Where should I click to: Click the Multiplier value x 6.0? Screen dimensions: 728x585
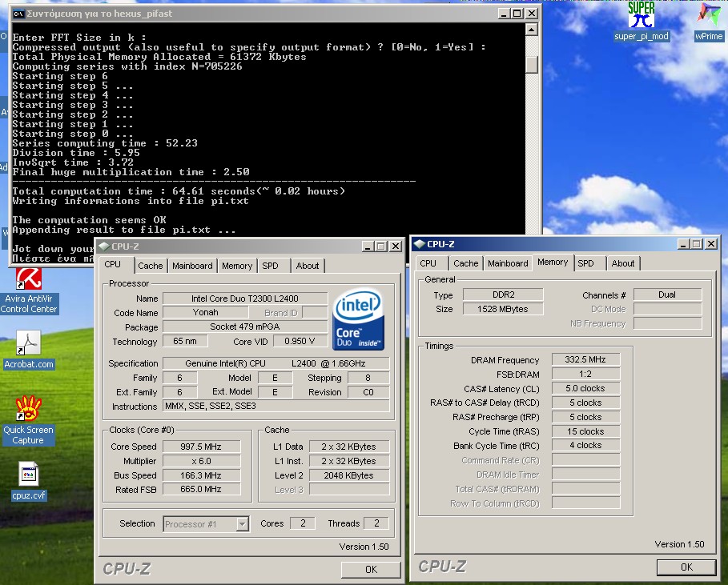(x=201, y=461)
